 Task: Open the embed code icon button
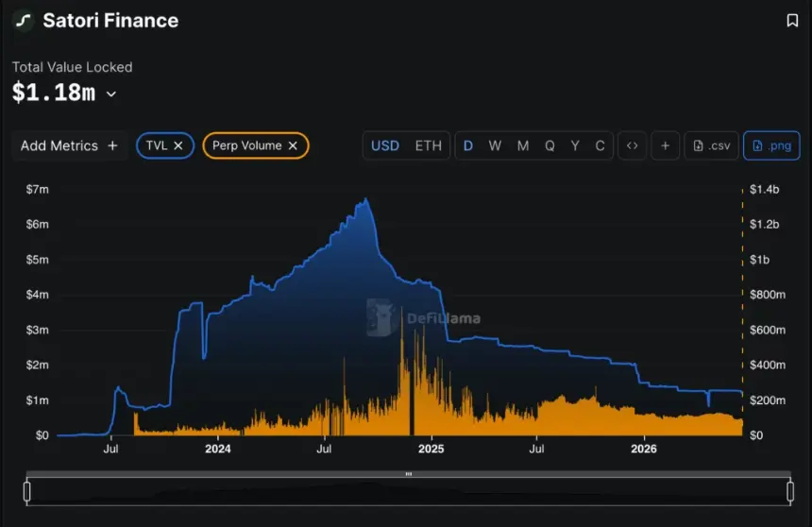tap(632, 145)
